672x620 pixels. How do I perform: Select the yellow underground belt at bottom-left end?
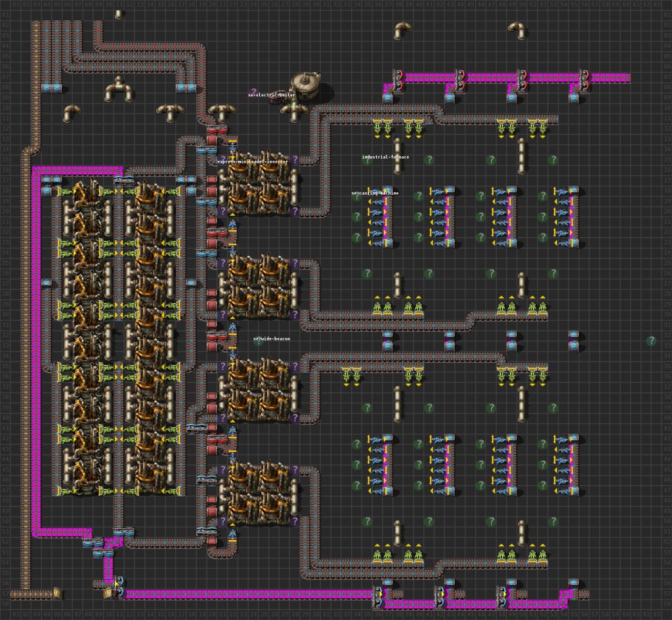(x=56, y=594)
